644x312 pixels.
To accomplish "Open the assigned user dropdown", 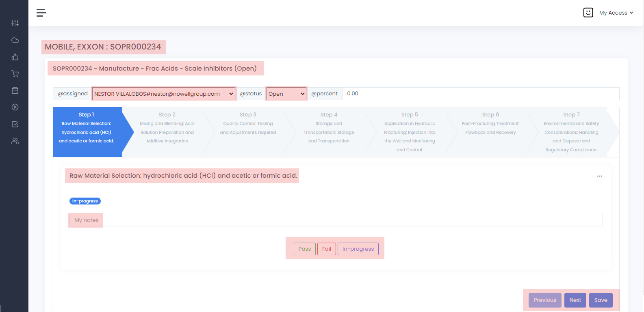I will point(164,94).
